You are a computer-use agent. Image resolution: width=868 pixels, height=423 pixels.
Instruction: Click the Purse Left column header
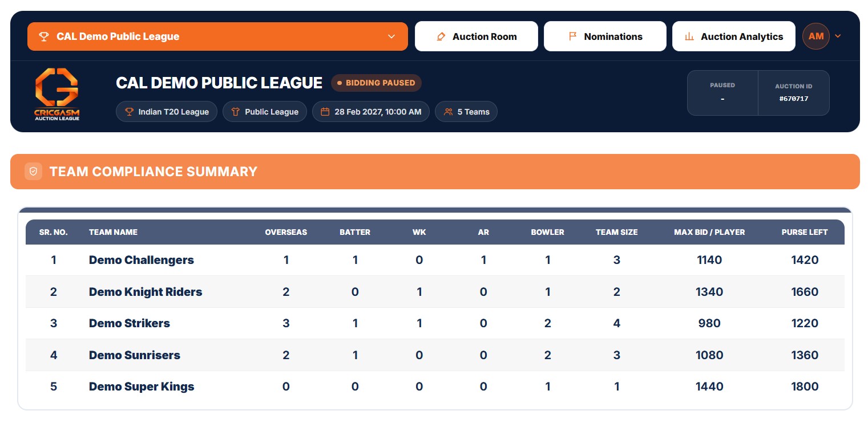(805, 232)
